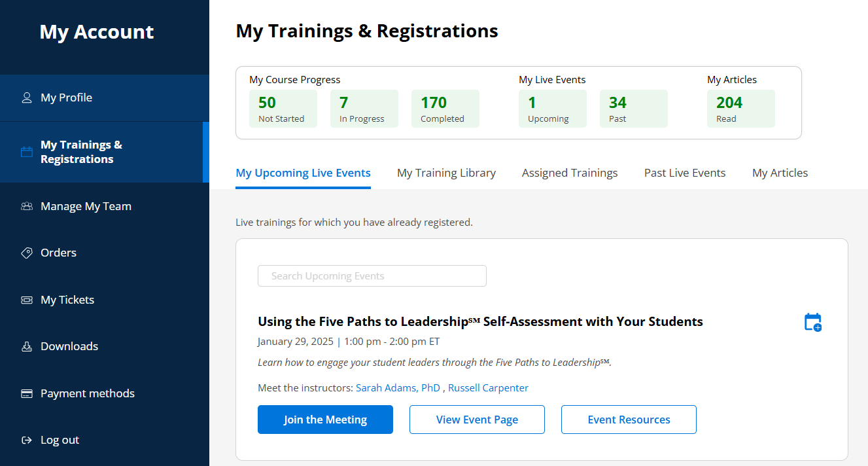868x466 pixels.
Task: Click the 170 Completed courses tile
Action: (445, 109)
